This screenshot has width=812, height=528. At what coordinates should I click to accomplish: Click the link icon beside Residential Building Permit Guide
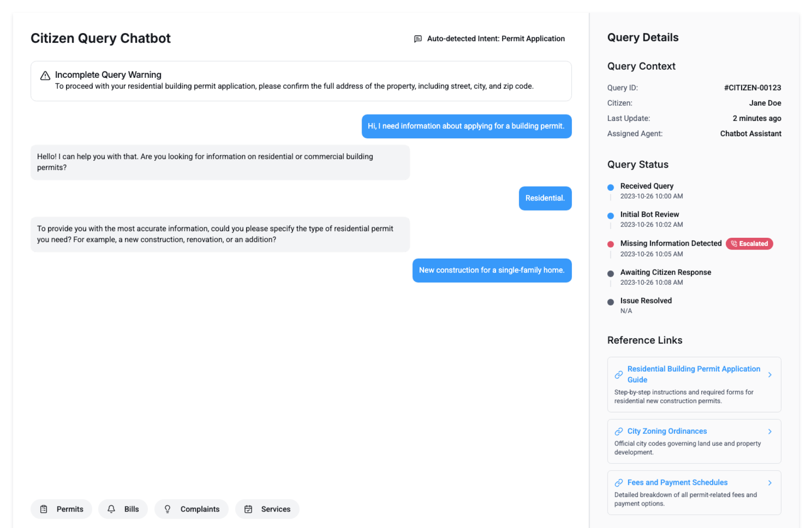[x=619, y=374]
